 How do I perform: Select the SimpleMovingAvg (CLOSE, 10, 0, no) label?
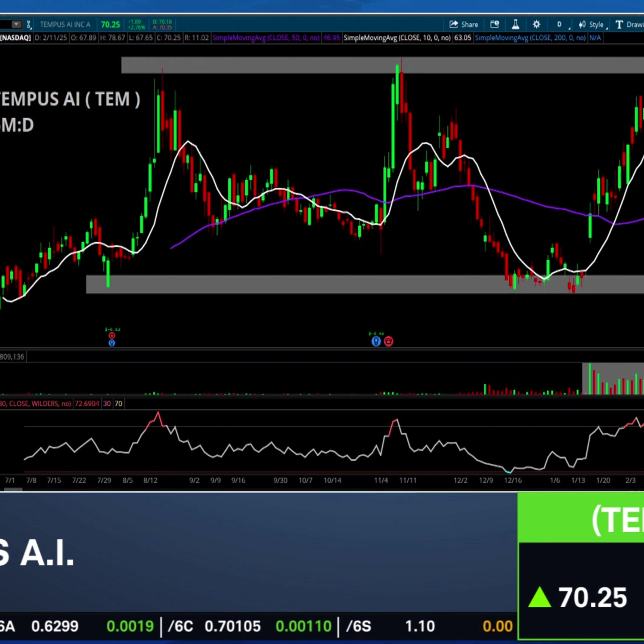[397, 38]
